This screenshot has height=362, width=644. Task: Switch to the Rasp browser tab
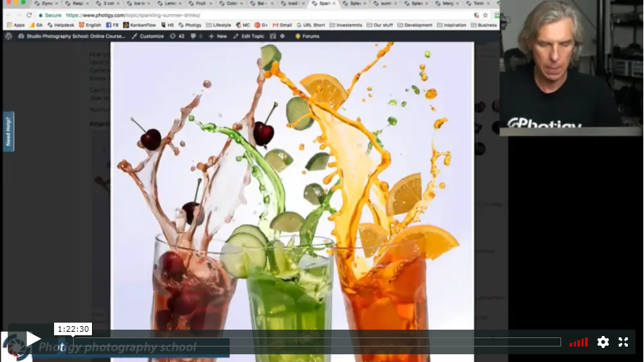tap(77, 4)
